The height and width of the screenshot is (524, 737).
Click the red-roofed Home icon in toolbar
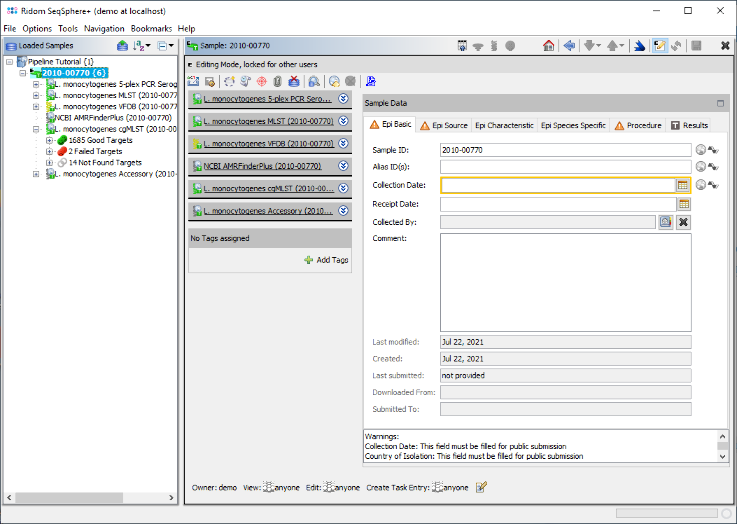click(x=548, y=46)
